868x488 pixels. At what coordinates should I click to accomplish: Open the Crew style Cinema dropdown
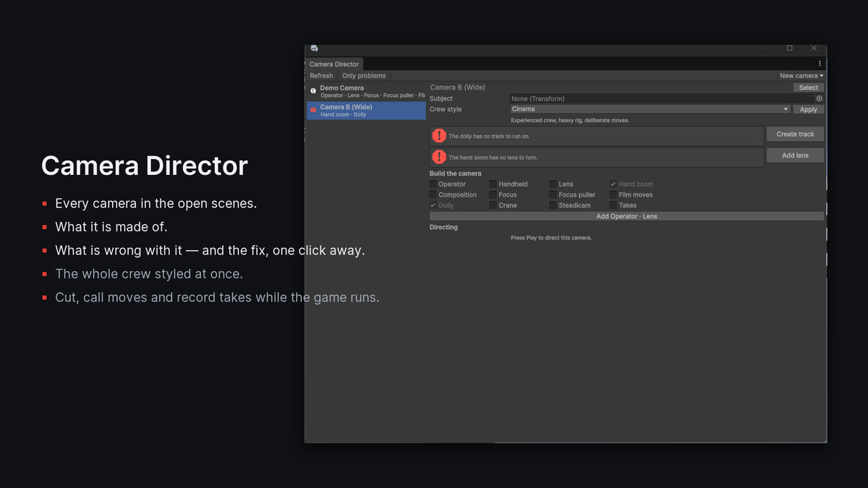coord(650,109)
